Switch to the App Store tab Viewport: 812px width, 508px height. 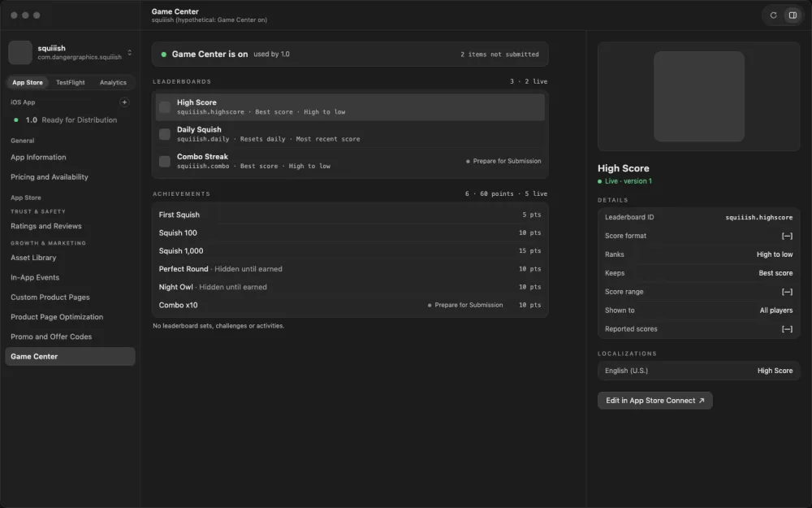[x=28, y=82]
